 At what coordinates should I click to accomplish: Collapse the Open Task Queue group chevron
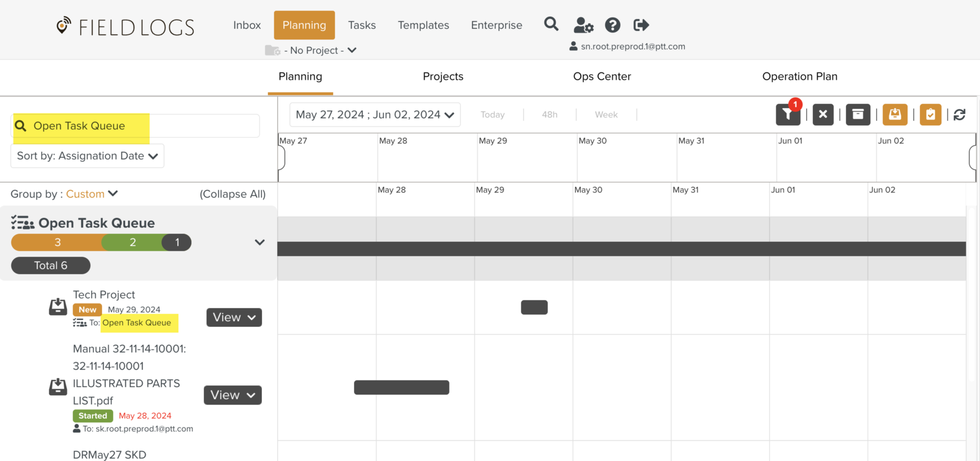pos(260,242)
